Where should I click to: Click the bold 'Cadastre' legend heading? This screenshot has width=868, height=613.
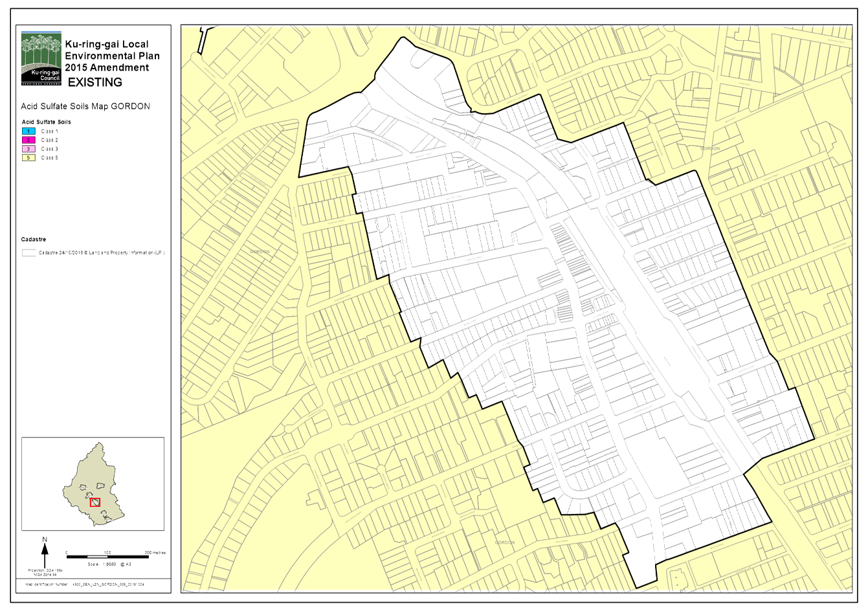coord(34,240)
